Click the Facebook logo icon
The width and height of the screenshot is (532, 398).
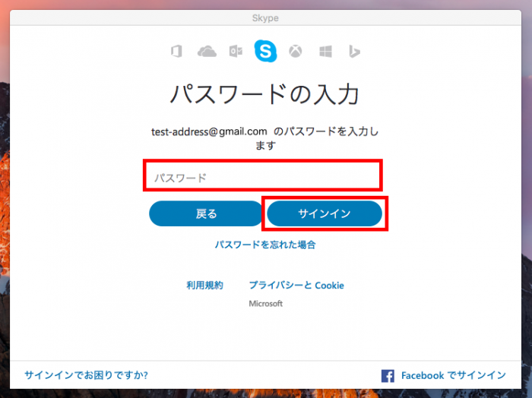click(x=388, y=376)
